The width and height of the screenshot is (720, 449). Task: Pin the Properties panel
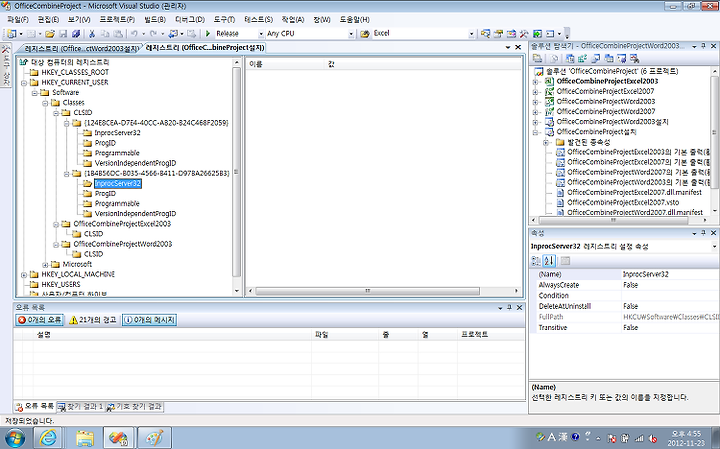pyautogui.click(x=703, y=233)
